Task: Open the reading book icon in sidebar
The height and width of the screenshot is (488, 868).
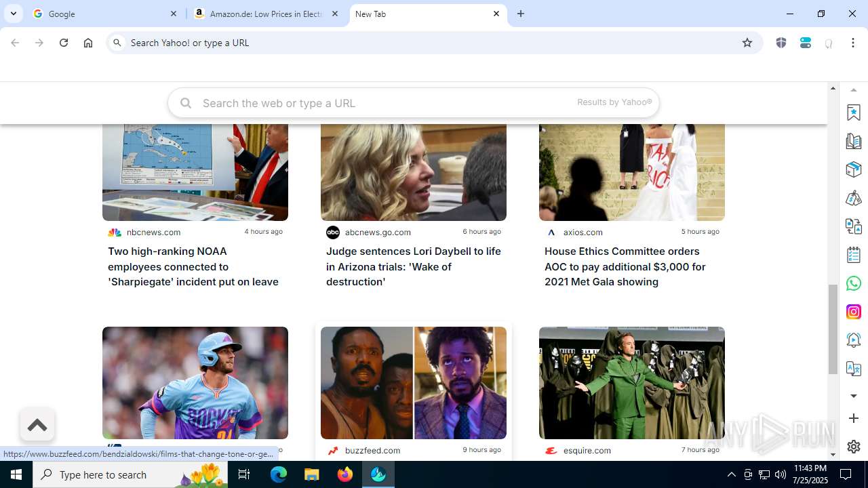Action: coord(854,141)
